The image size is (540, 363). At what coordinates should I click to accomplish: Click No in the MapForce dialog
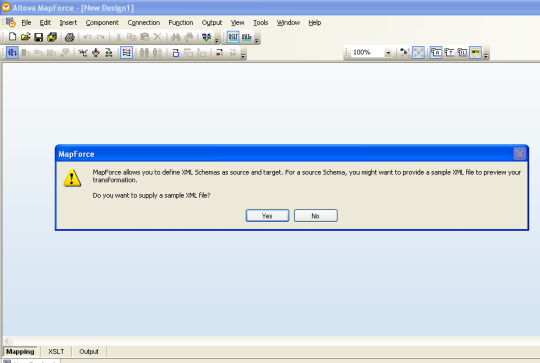(x=315, y=216)
